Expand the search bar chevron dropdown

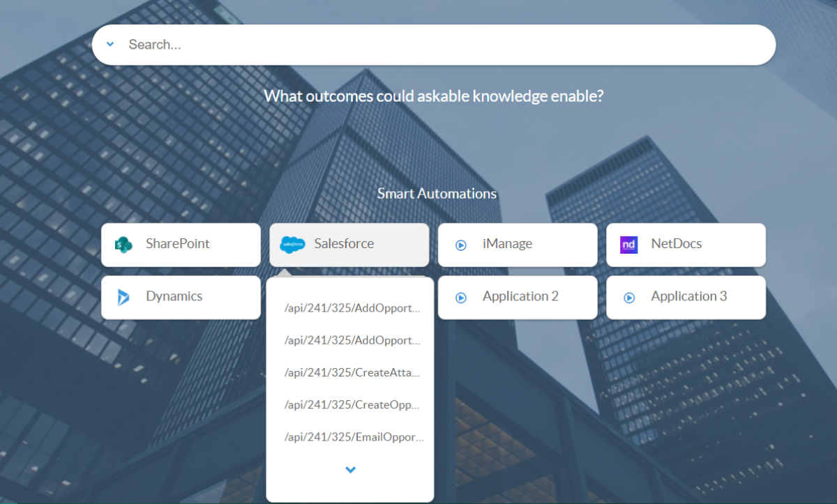[x=110, y=45]
